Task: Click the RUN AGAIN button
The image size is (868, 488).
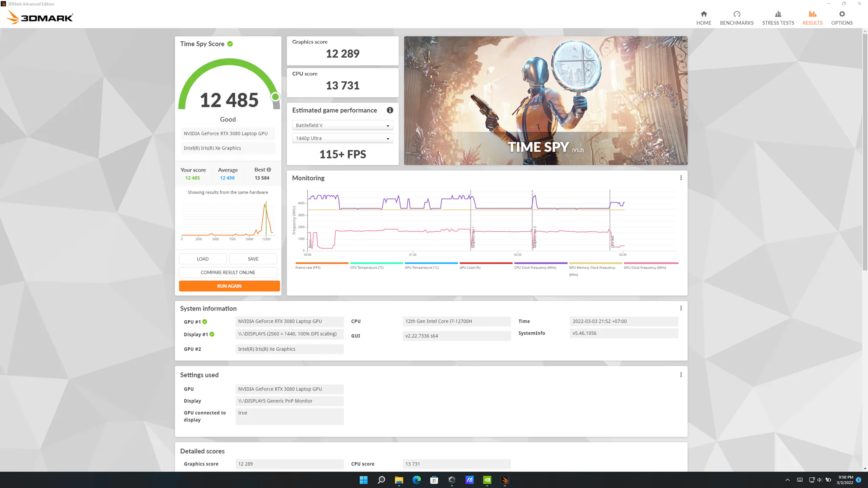Action: pos(229,286)
